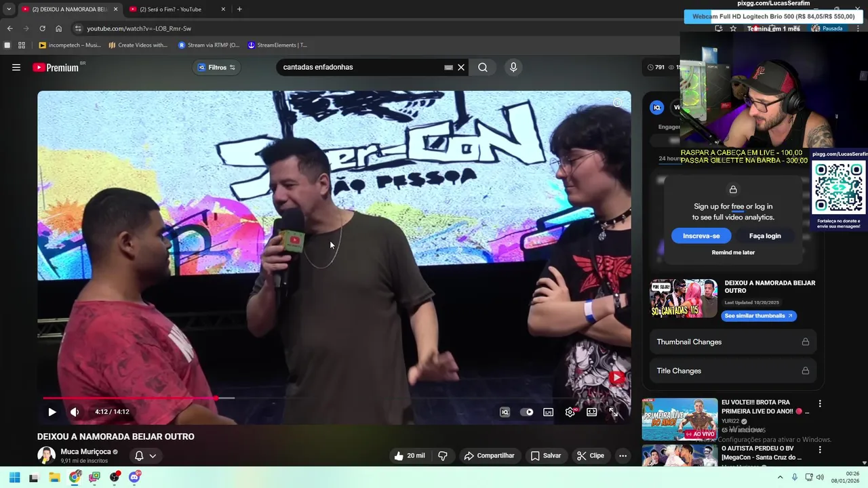Close the 'Será o Fim?' tab
This screenshot has width=868, height=488.
click(x=223, y=9)
